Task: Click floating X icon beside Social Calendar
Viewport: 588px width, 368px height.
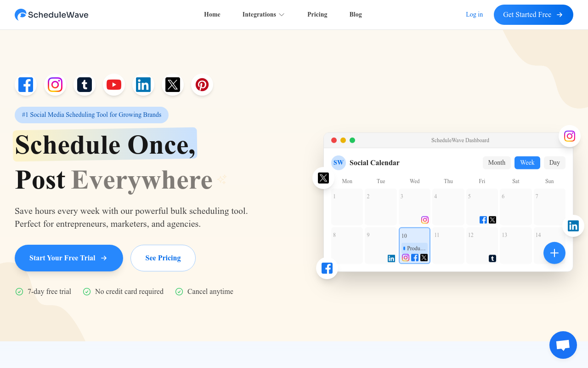Action: click(x=323, y=178)
